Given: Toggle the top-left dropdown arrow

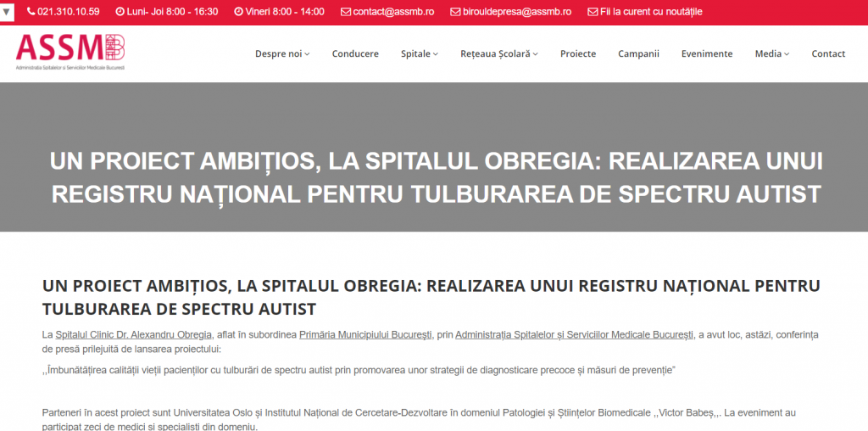Looking at the screenshot, I should (7, 13).
